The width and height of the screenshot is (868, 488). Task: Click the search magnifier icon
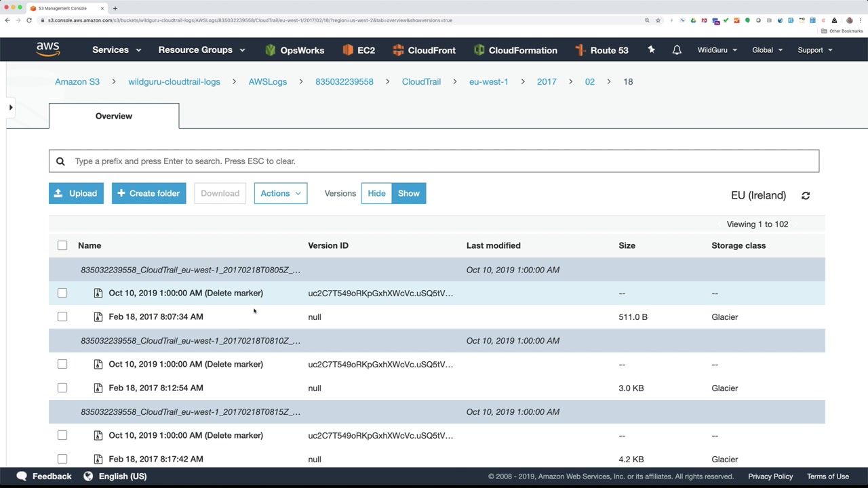tap(60, 161)
